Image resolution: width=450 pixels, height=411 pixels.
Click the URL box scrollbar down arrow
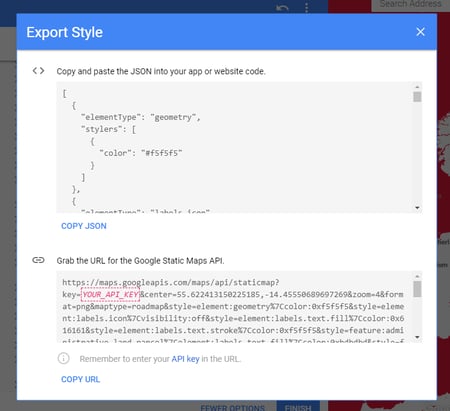tap(417, 337)
